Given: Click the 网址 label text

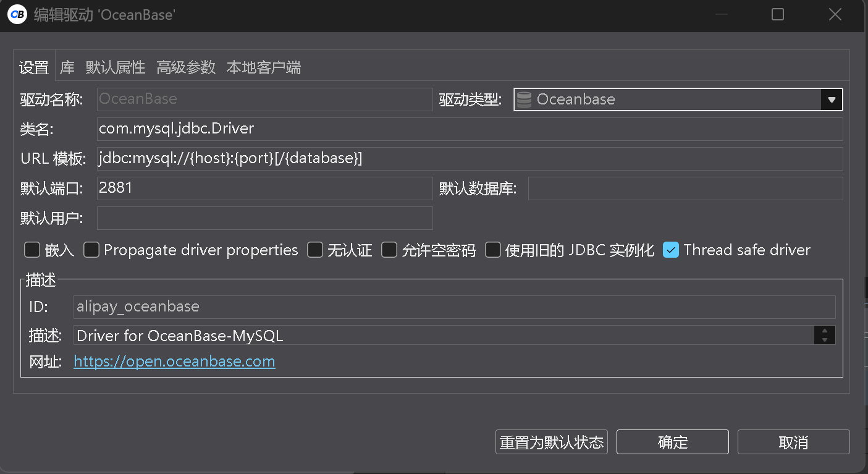Looking at the screenshot, I should (45, 362).
